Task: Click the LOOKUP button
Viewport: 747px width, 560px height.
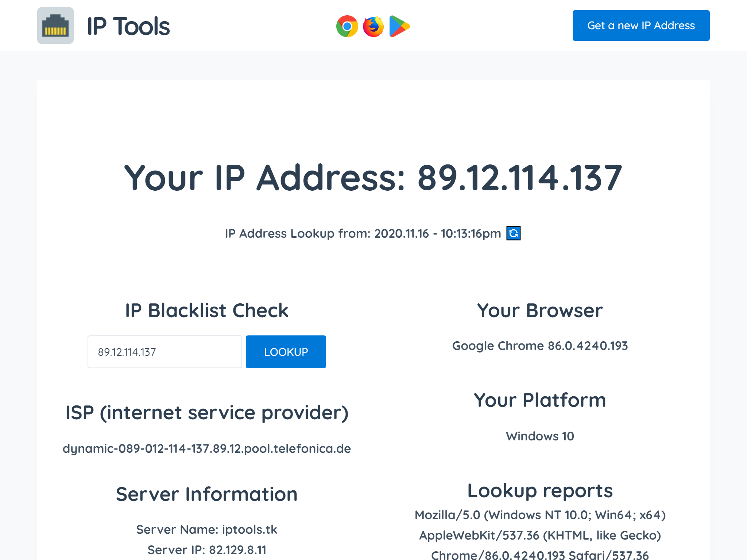Action: coord(286,351)
